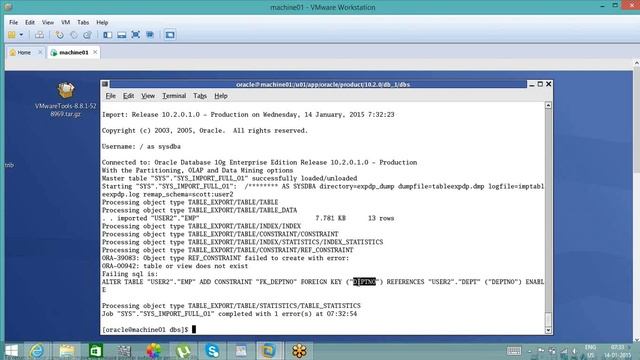This screenshot has height=360, width=640.
Task: Open the VM menu
Action: click(65, 22)
